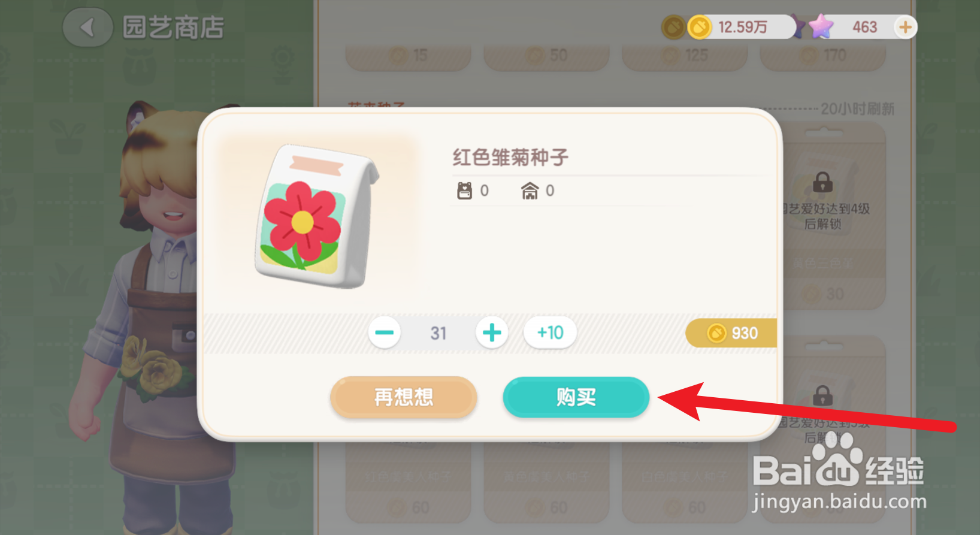Increase quantity with the plus button
Viewport: 980px width, 535px height.
click(x=492, y=333)
